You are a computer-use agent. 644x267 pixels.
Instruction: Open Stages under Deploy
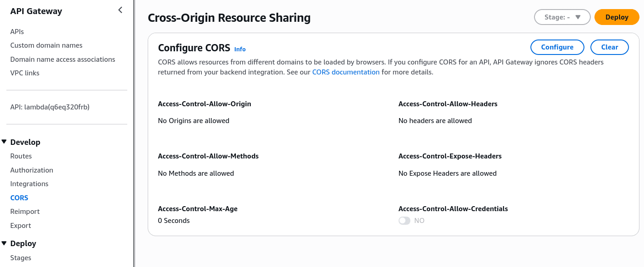tap(21, 258)
